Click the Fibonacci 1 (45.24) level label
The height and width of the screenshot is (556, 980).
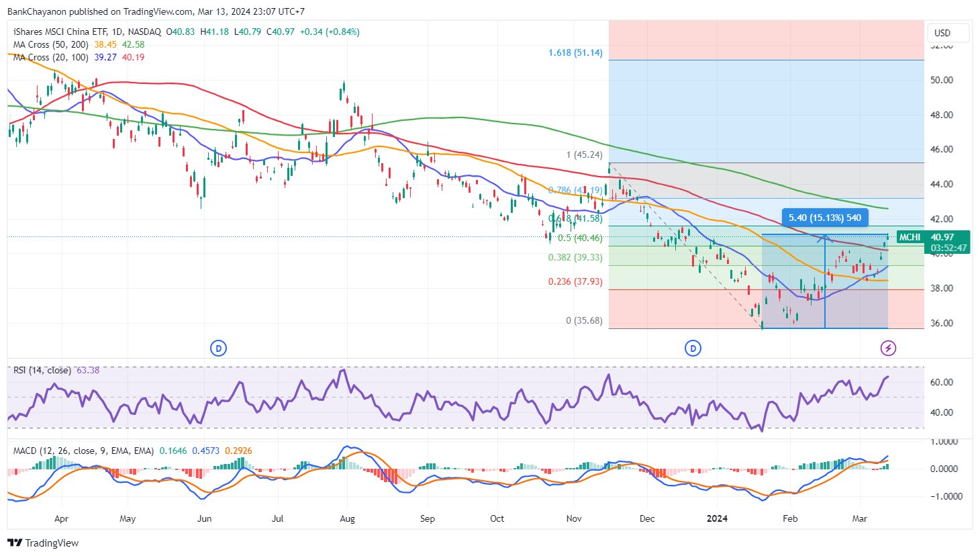click(584, 154)
